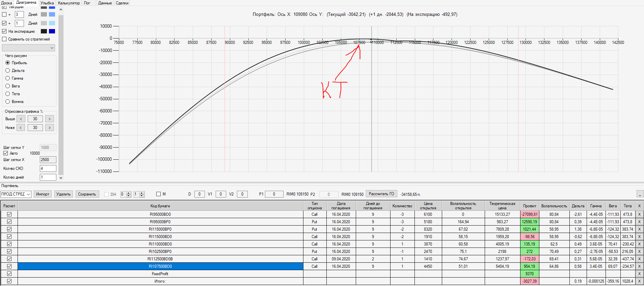
Task: Remove row RI115000BP0 with its X button
Action: coord(639,229)
